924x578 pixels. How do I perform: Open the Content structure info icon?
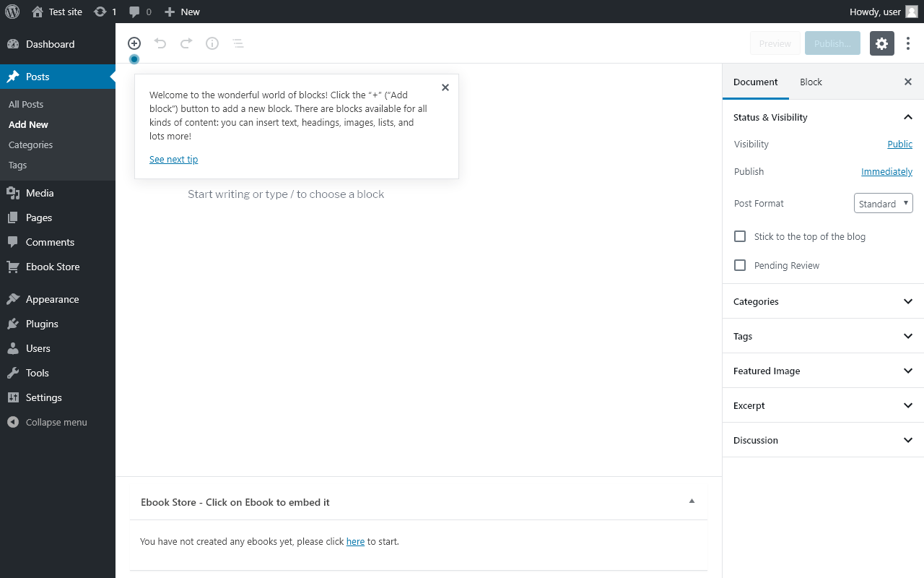212,43
